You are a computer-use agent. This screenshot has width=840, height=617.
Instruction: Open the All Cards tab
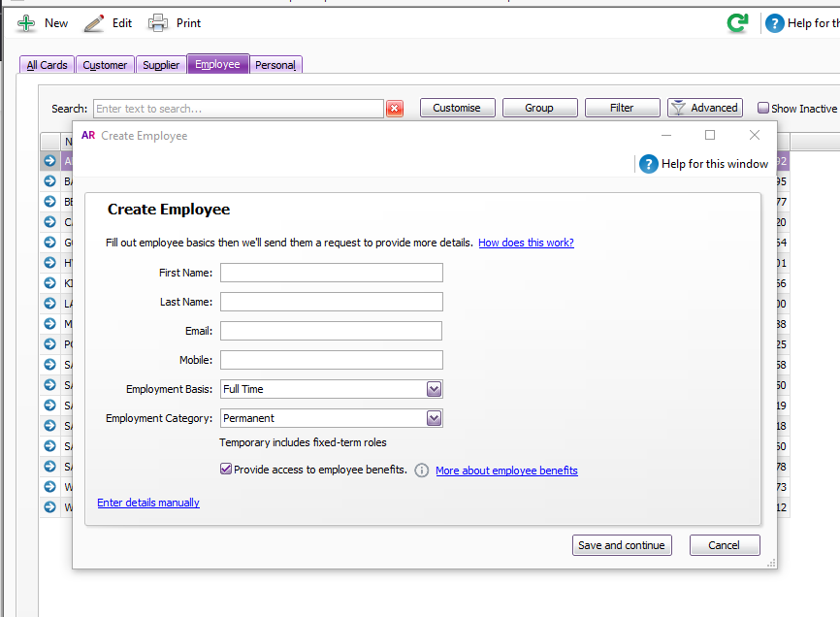pyautogui.click(x=47, y=65)
